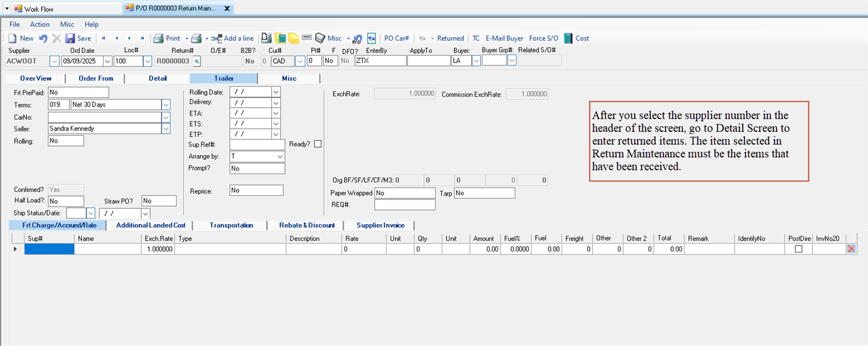Screen dimensions: 868x346
Task: Open the Additional Landed Cost tab
Action: [151, 226]
